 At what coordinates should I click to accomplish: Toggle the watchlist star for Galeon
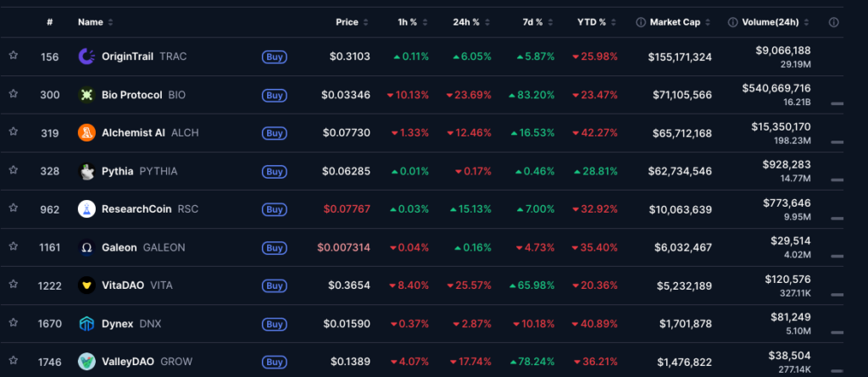click(x=14, y=247)
